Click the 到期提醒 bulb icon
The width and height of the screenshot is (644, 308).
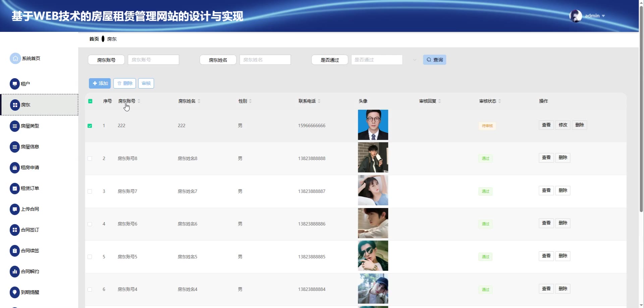15,293
